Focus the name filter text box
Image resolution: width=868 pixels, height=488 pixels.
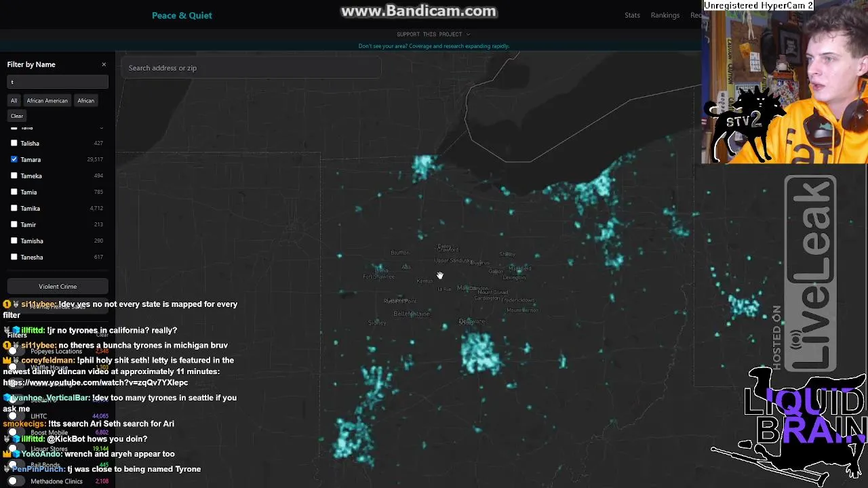(58, 82)
